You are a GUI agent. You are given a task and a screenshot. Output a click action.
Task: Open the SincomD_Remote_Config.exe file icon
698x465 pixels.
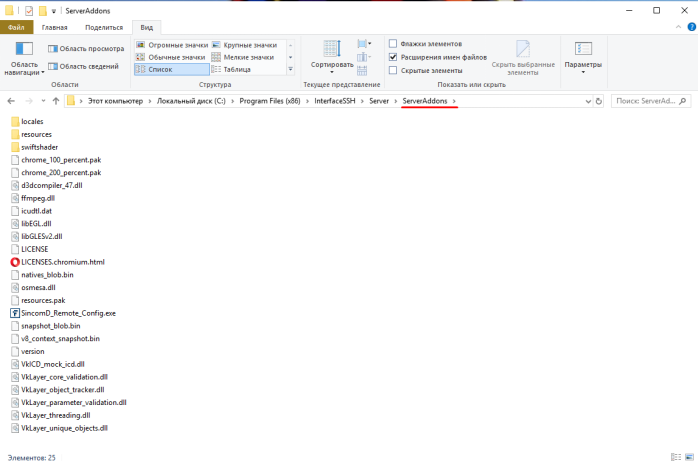(x=14, y=313)
